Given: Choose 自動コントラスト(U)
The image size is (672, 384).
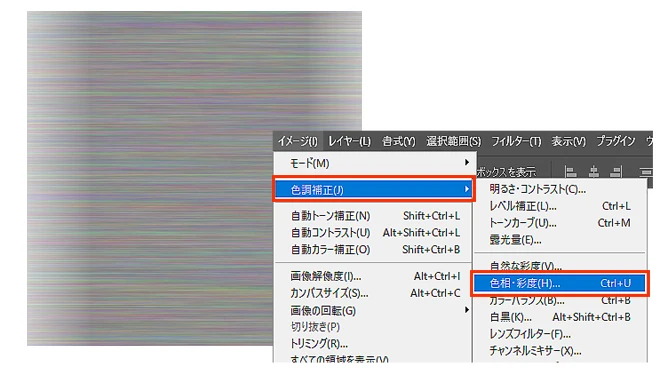Looking at the screenshot, I should pyautogui.click(x=374, y=233).
